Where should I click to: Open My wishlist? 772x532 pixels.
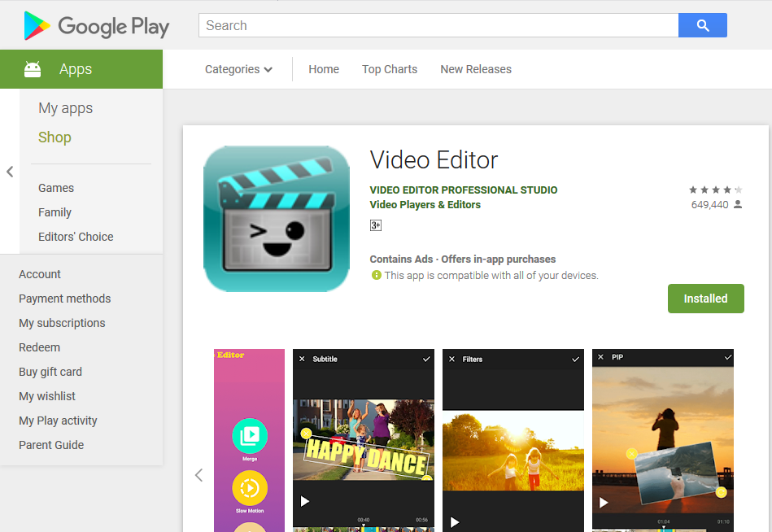click(47, 396)
